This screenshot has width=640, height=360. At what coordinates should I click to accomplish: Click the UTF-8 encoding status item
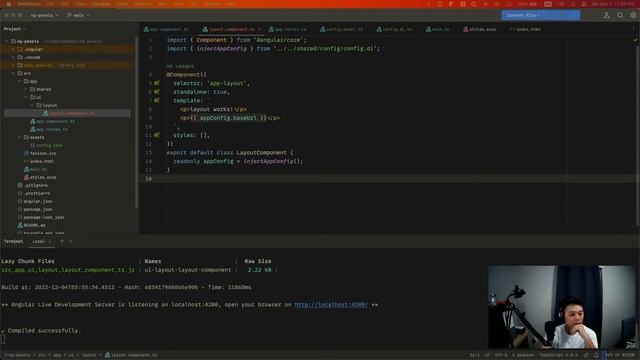click(501, 355)
